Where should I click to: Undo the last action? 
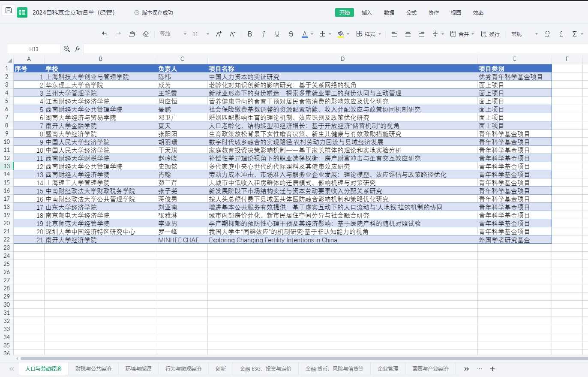tap(105, 34)
